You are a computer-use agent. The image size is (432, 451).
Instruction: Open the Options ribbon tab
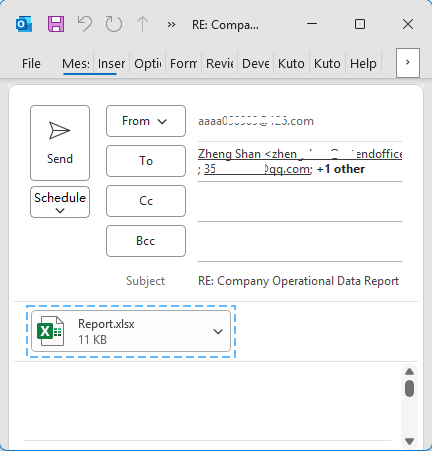147,63
